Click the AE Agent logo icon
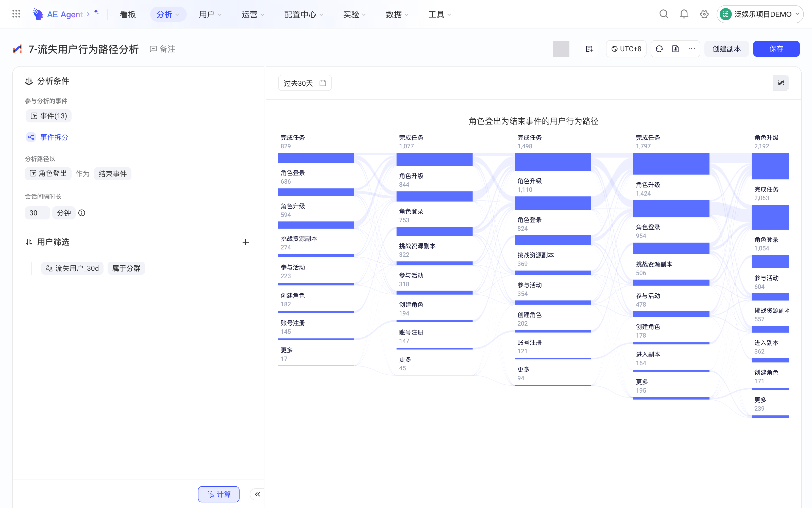This screenshot has width=812, height=508. (x=38, y=14)
